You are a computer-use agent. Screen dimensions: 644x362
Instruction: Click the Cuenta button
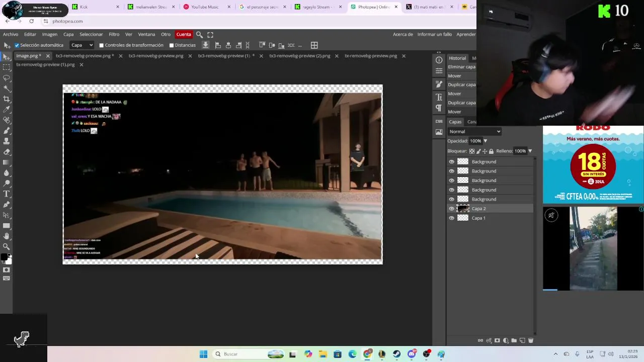point(184,34)
